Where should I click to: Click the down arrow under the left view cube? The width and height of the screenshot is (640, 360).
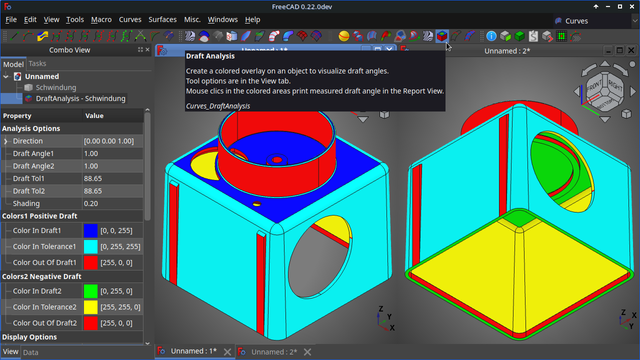point(363,120)
